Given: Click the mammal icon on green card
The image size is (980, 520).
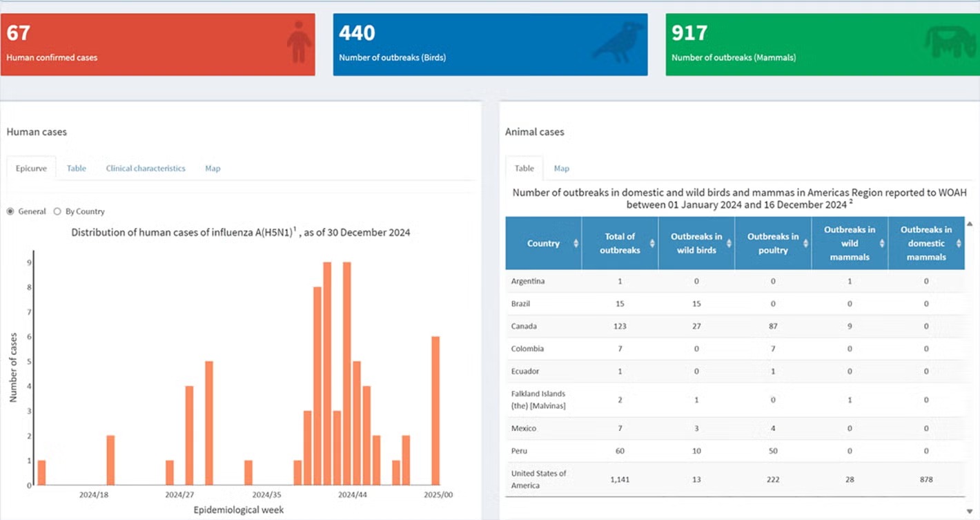Looking at the screenshot, I should [x=951, y=43].
